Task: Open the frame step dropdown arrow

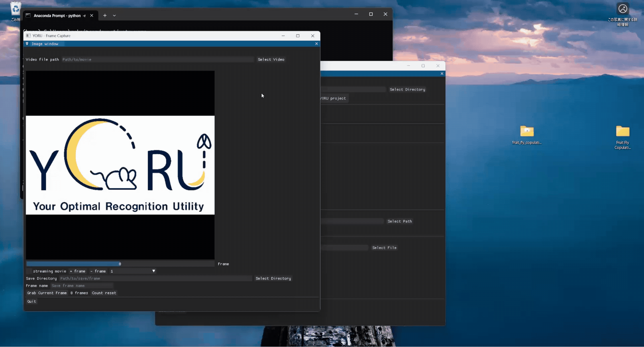Action: tap(154, 271)
